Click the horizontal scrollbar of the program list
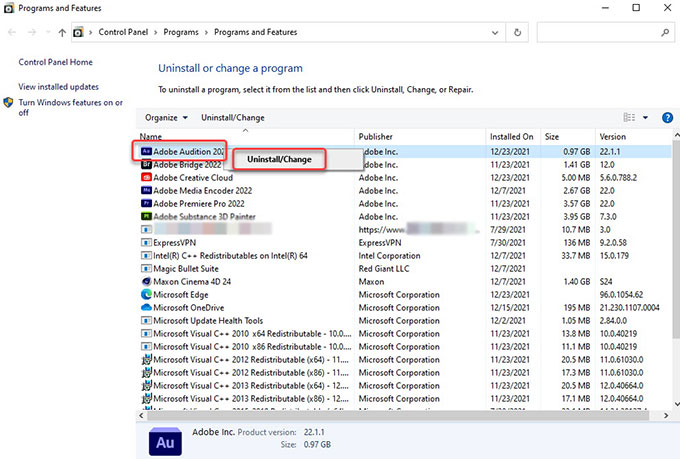Image resolution: width=680 pixels, height=459 pixels. tap(398, 416)
